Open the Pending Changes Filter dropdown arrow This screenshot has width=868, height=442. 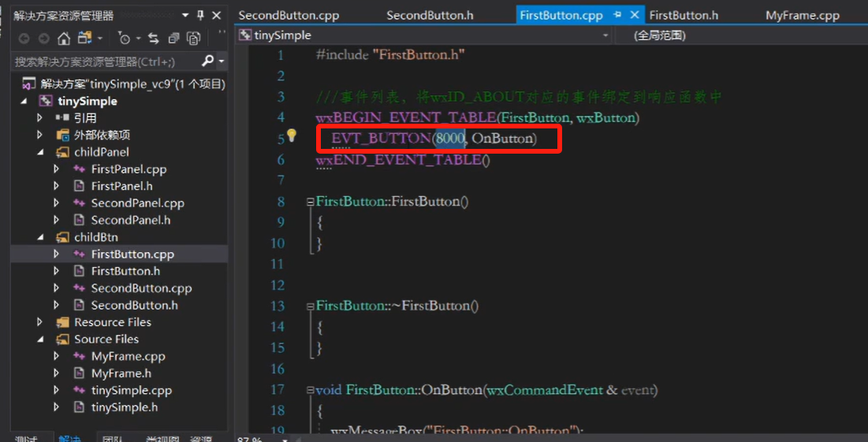[139, 39]
